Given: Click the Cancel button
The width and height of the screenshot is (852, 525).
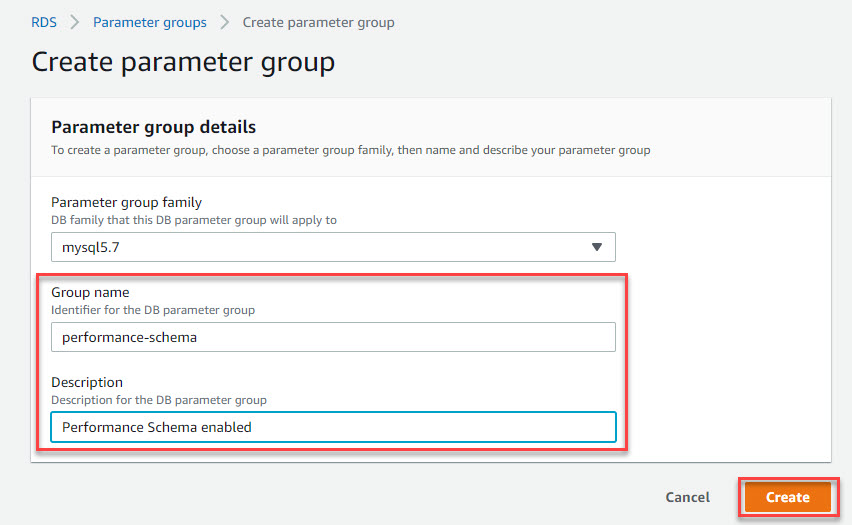Looking at the screenshot, I should tap(687, 497).
